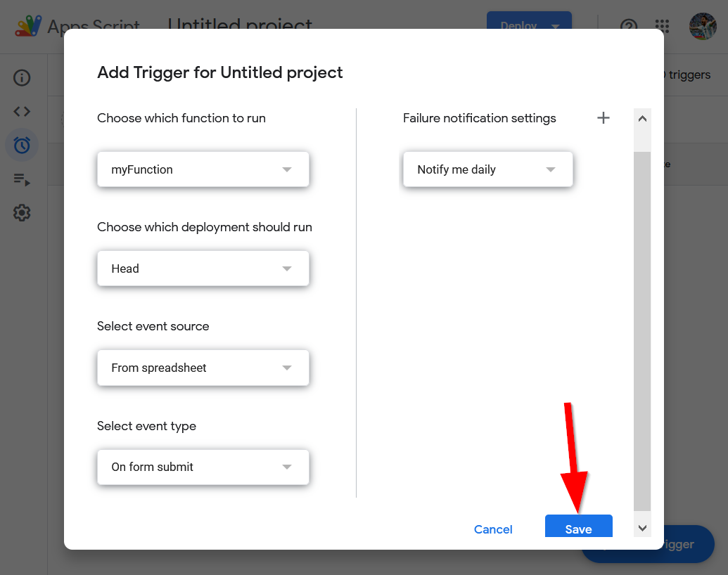Screen dimensions: 728x575
Task: Open the Help question mark icon
Action: [628, 26]
